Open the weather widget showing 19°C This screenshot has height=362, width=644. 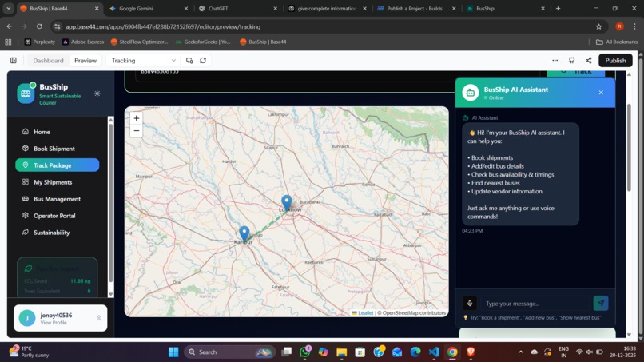[x=29, y=352]
